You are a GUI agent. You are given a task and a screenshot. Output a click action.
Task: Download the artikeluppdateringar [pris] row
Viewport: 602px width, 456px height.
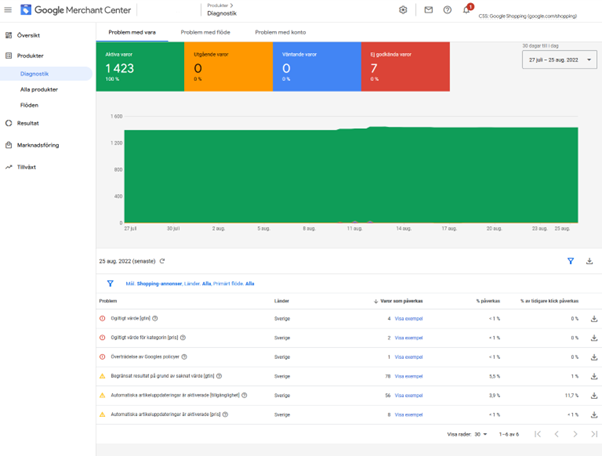(594, 415)
